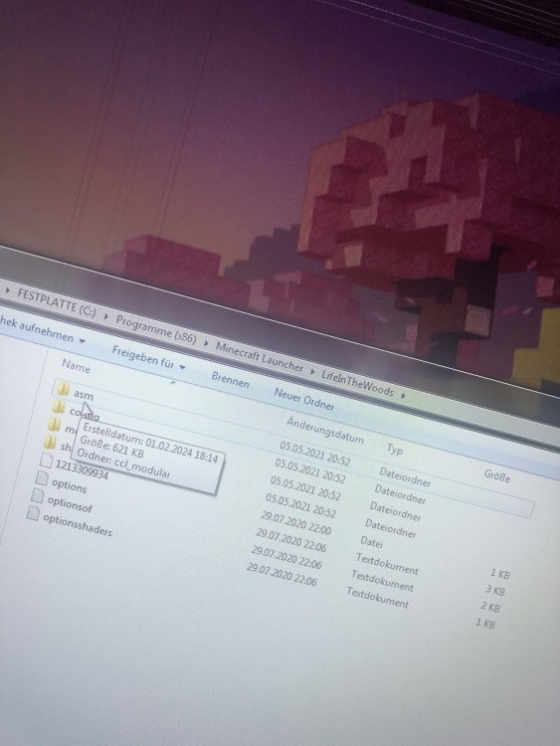Click the Dateiordner type of the asm row

point(405,477)
